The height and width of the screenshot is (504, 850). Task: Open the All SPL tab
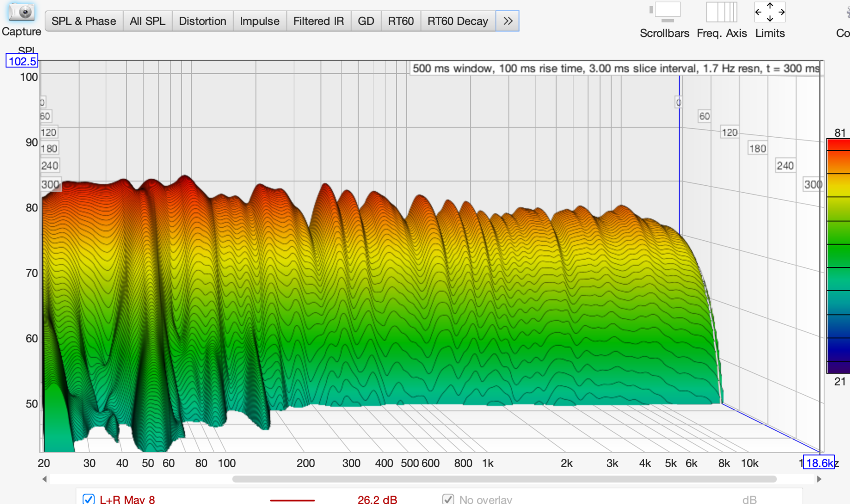coord(148,21)
